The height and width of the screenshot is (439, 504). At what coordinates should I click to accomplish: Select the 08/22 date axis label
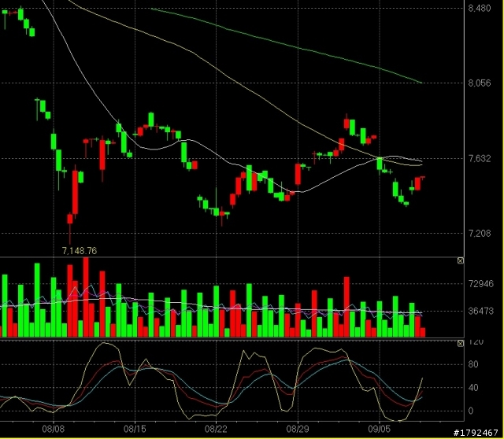pyautogui.click(x=216, y=429)
